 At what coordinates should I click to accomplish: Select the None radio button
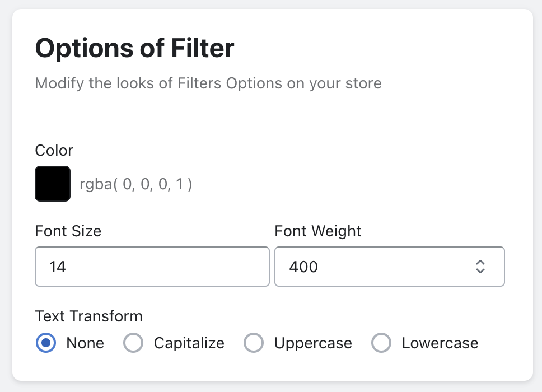pyautogui.click(x=46, y=343)
